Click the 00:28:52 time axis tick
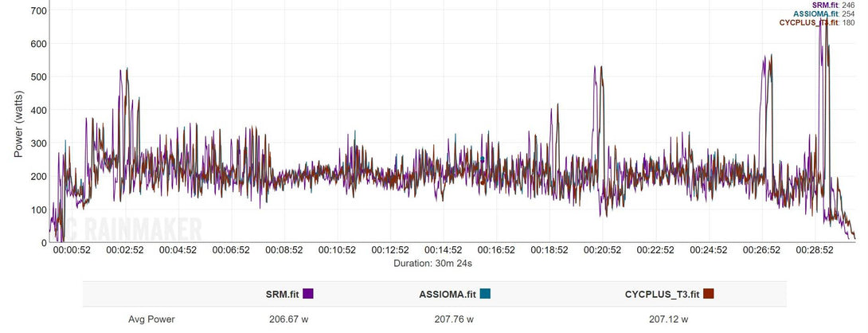The width and height of the screenshot is (868, 333). (815, 250)
